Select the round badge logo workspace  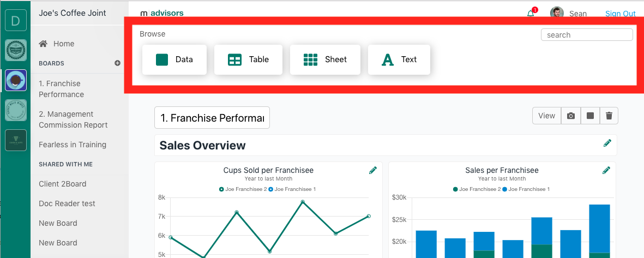coord(16,51)
